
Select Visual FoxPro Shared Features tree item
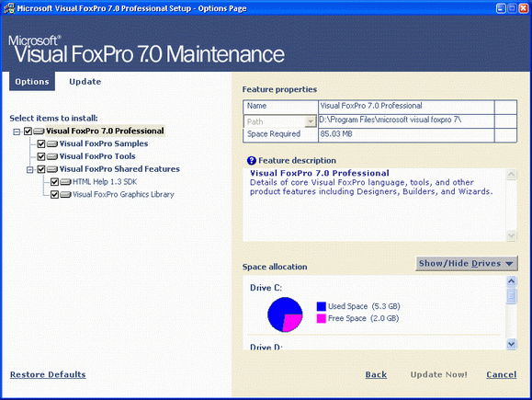pyautogui.click(x=119, y=169)
